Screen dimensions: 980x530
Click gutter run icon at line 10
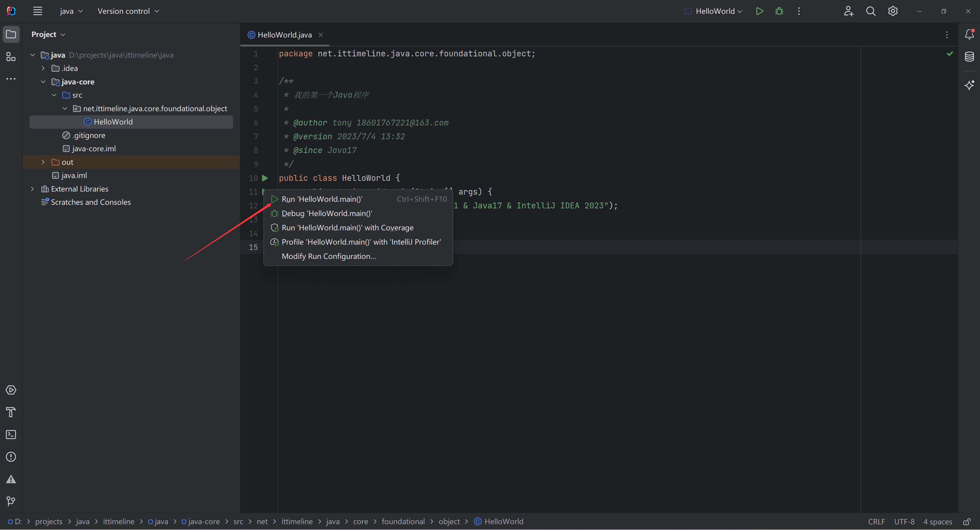click(x=265, y=178)
